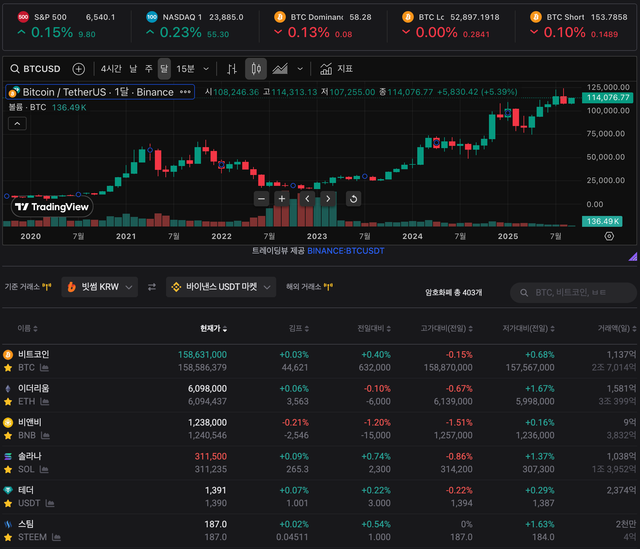640x549 pixels.
Task: Open more options on Bitcoin / TetherUS legend
Action: coord(185,92)
